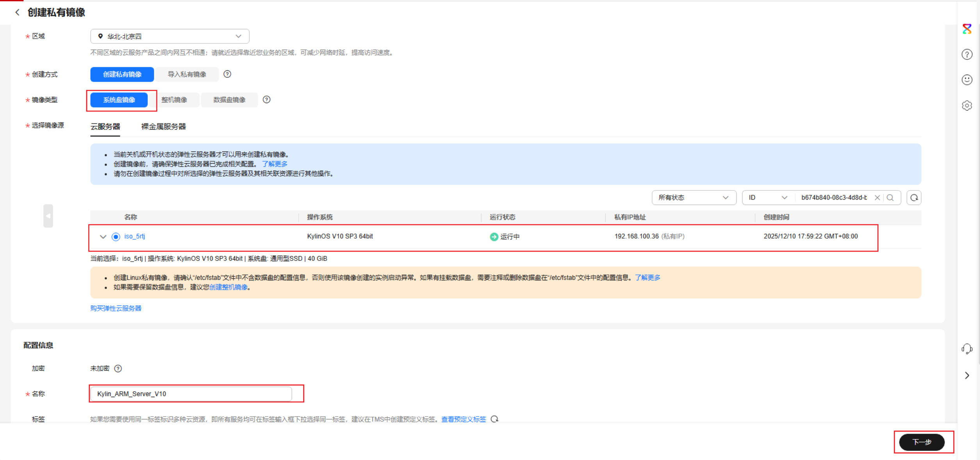Open the 所有状态 status filter dropdown
Image resolution: width=980 pixels, height=460 pixels.
693,198
